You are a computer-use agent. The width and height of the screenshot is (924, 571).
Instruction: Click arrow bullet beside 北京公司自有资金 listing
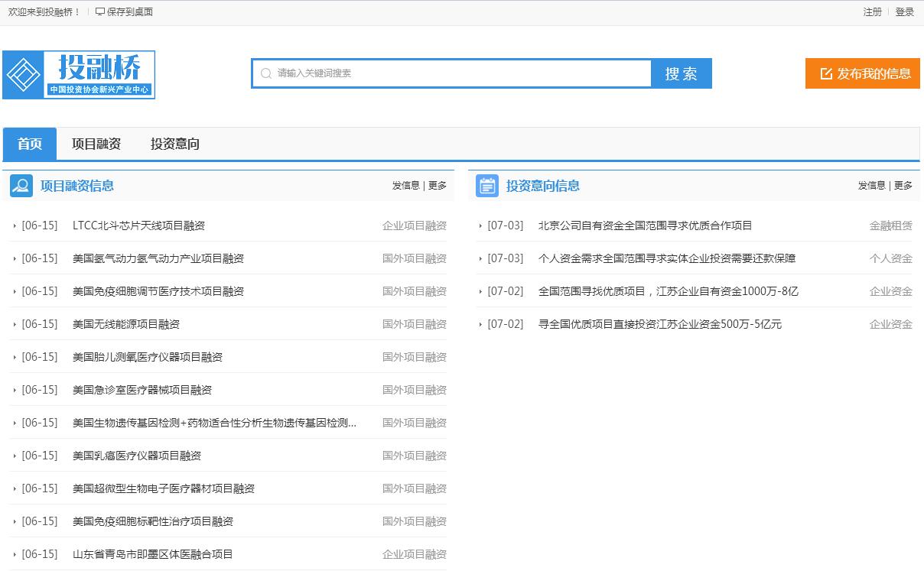point(480,225)
